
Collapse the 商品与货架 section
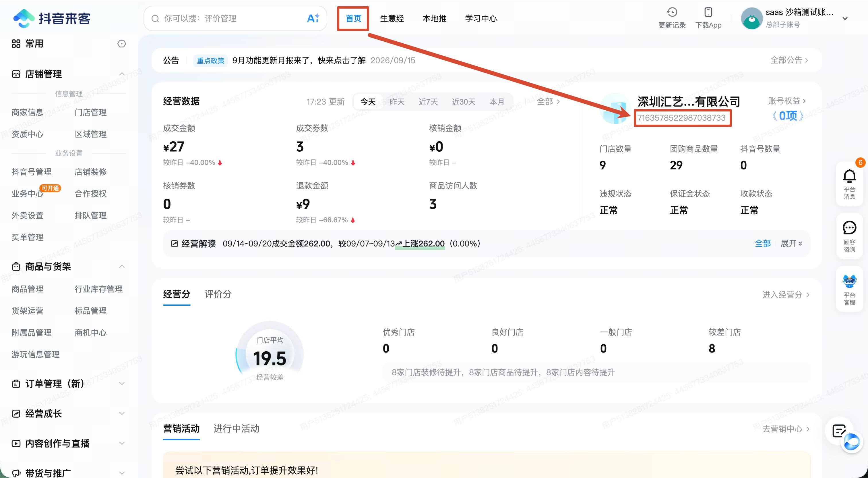pyautogui.click(x=122, y=267)
